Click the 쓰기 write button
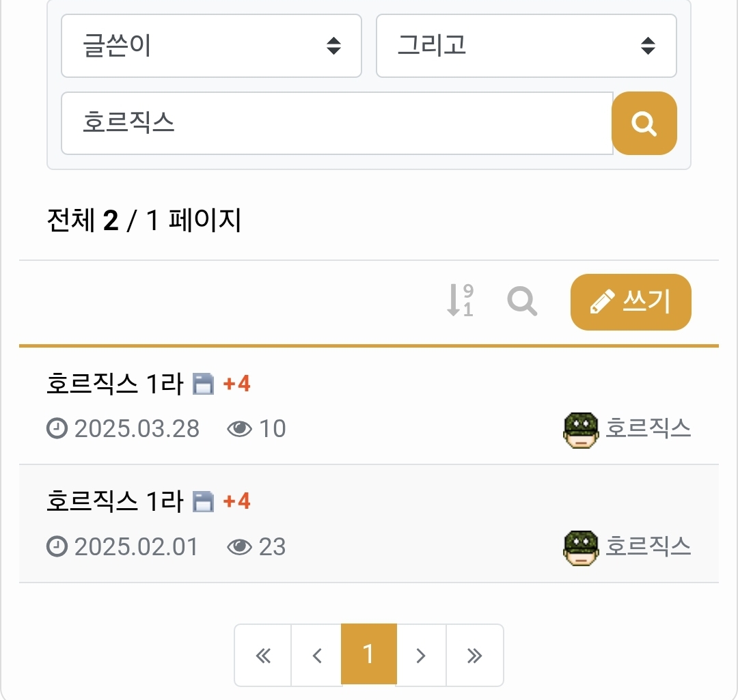This screenshot has height=700, width=738. pos(630,302)
